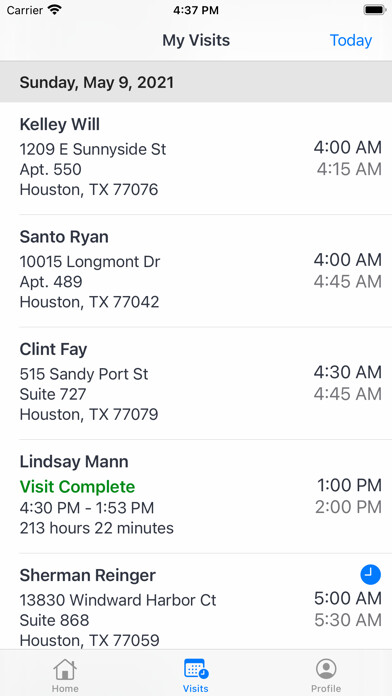Open Kelley Will's visit

tap(196, 158)
